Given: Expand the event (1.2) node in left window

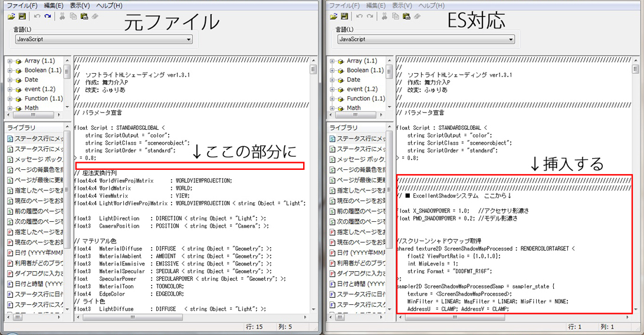Looking at the screenshot, I should click(10, 90).
